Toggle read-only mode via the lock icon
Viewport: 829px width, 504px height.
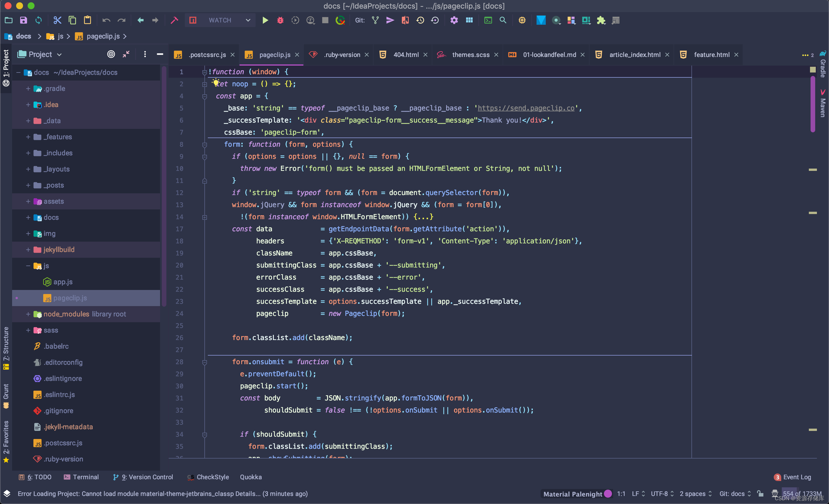pyautogui.click(x=760, y=494)
